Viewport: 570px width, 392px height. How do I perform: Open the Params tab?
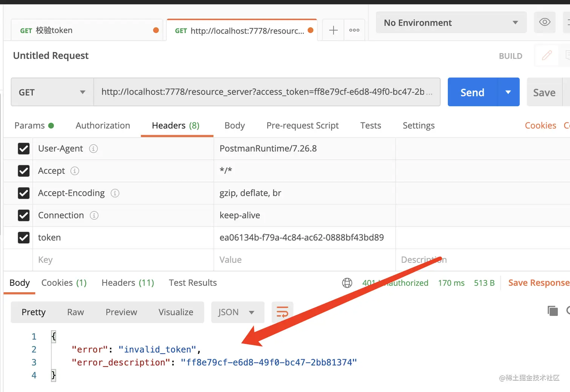(34, 125)
